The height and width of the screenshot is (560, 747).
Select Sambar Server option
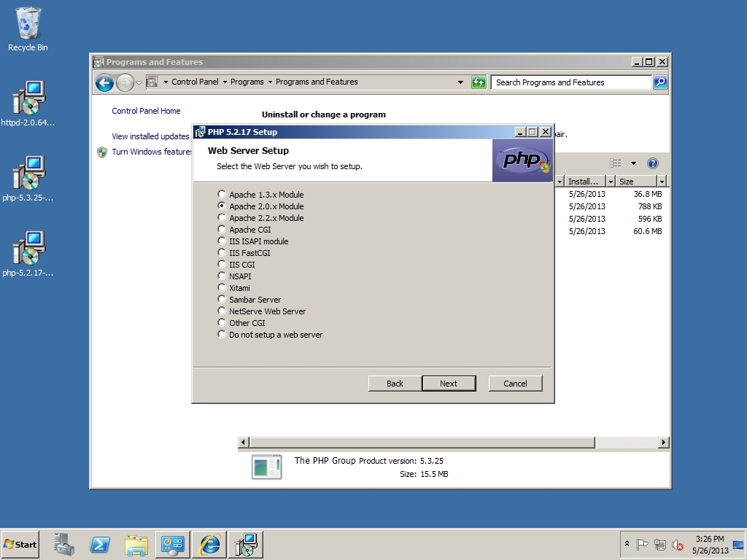point(222,300)
